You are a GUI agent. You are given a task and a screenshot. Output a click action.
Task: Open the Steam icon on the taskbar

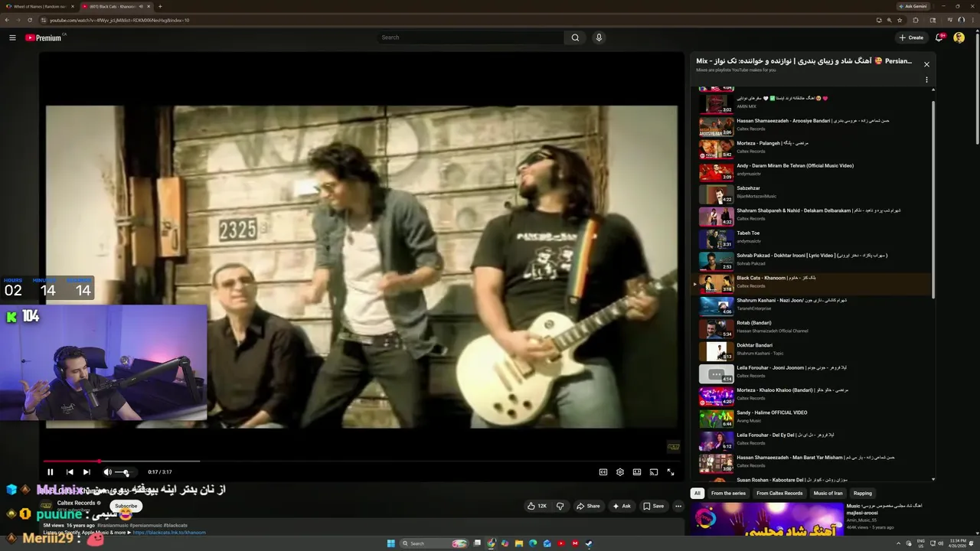[x=589, y=543]
